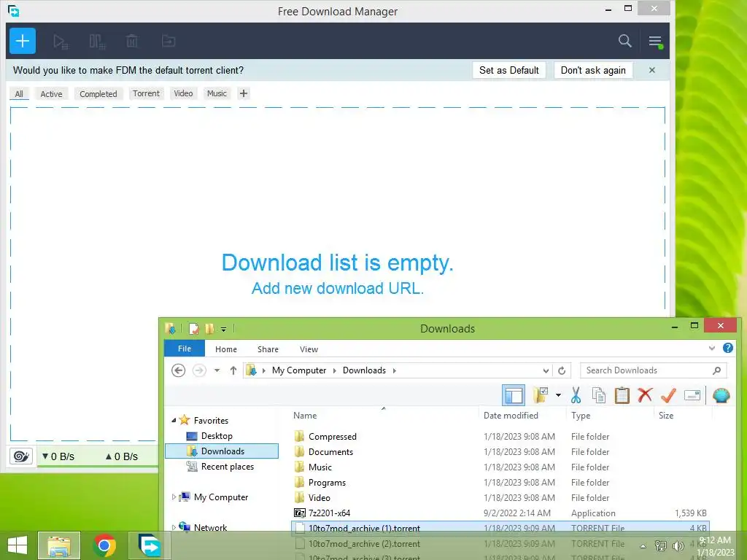
Task: Collapse the Favorites tree node
Action: 174,420
